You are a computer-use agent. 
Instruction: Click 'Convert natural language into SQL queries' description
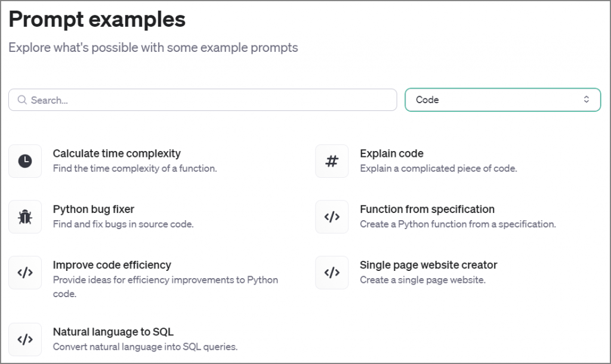click(x=145, y=347)
